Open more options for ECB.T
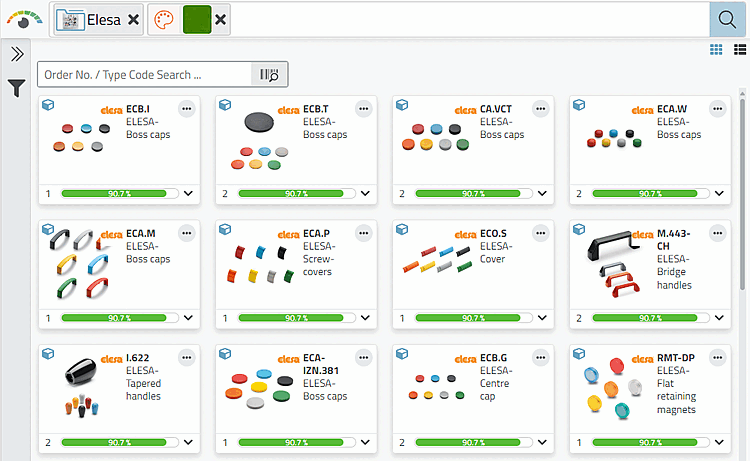The height and width of the screenshot is (461, 750). click(364, 109)
